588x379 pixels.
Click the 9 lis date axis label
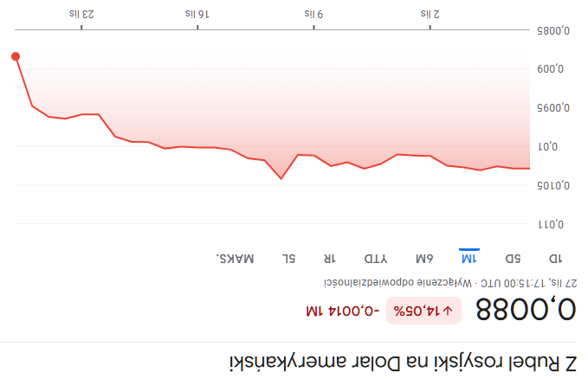[313, 14]
